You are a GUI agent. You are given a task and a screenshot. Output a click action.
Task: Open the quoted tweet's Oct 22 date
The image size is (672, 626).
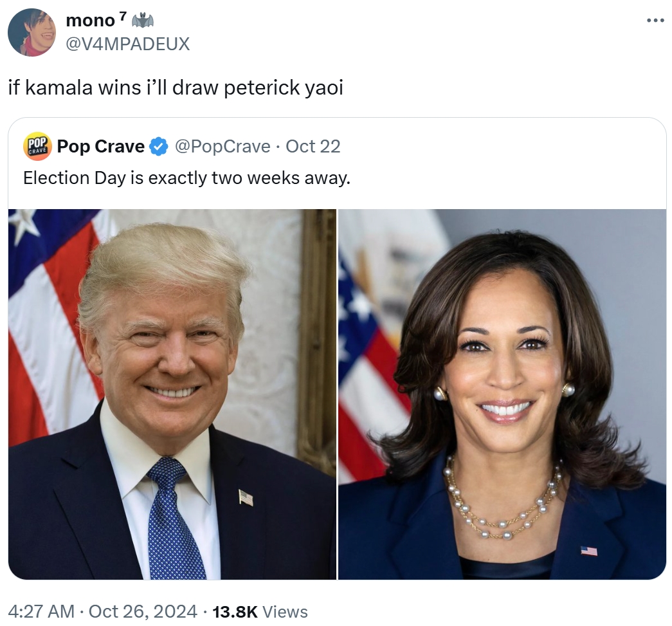[313, 147]
